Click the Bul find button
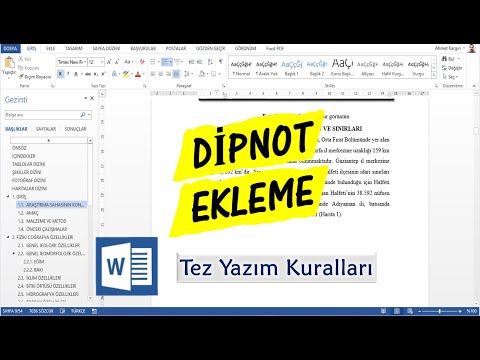Screen dimensions: 480x360 click(x=450, y=59)
